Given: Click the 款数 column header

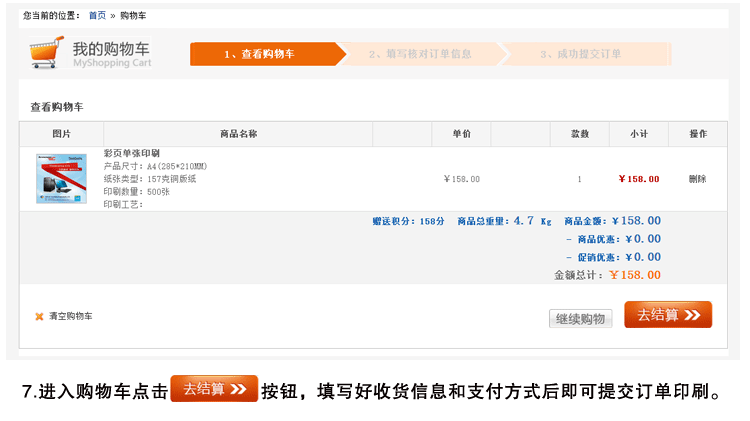Looking at the screenshot, I should pos(579,134).
